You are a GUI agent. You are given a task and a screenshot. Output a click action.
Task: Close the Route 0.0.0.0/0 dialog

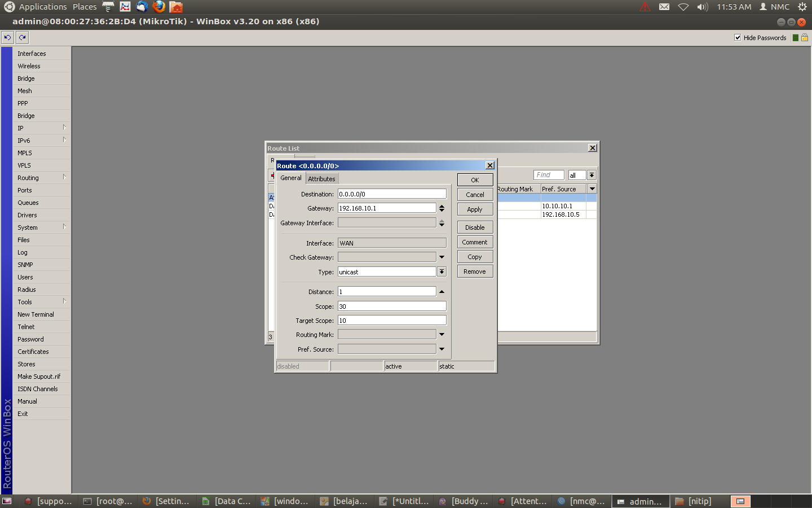[x=490, y=165]
